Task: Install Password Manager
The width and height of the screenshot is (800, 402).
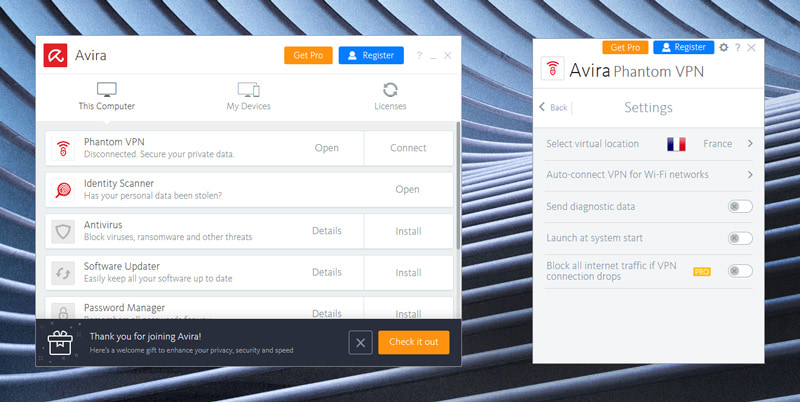Action: click(408, 313)
